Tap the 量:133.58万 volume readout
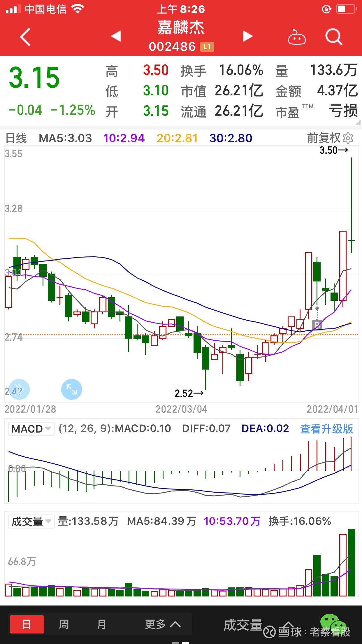 click(x=88, y=521)
